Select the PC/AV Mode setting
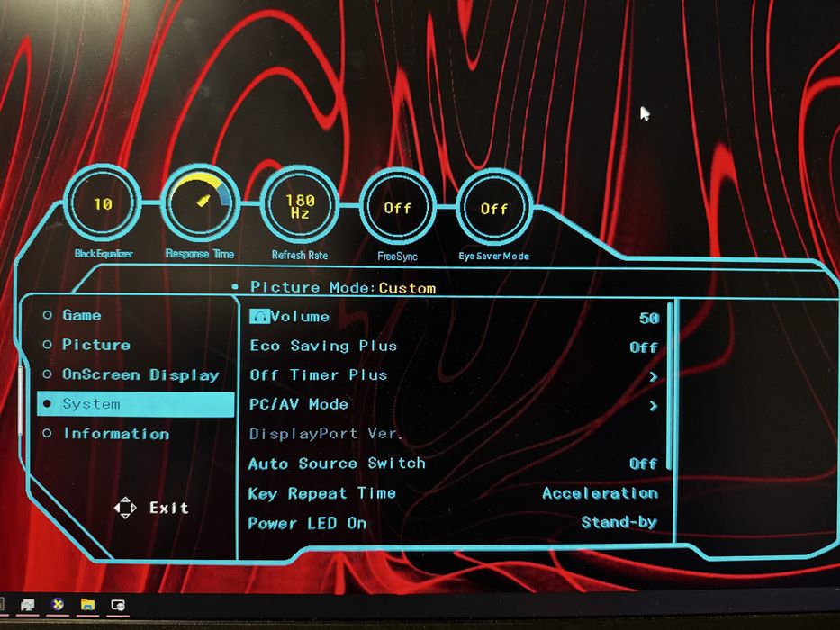Image resolution: width=840 pixels, height=630 pixels. (x=298, y=404)
